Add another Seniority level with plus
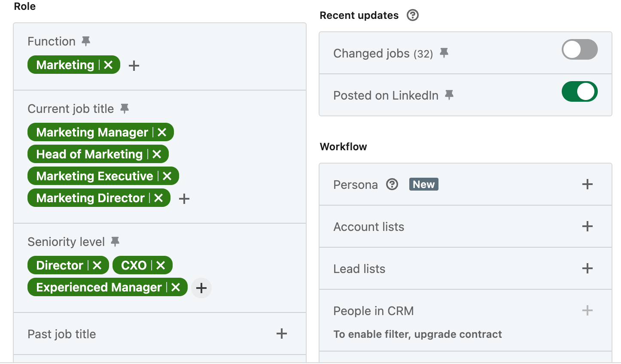 click(x=201, y=288)
